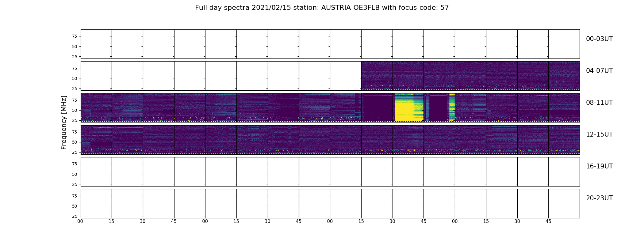Click the "25" frequency tick of the 20-23UT row

click(x=75, y=216)
